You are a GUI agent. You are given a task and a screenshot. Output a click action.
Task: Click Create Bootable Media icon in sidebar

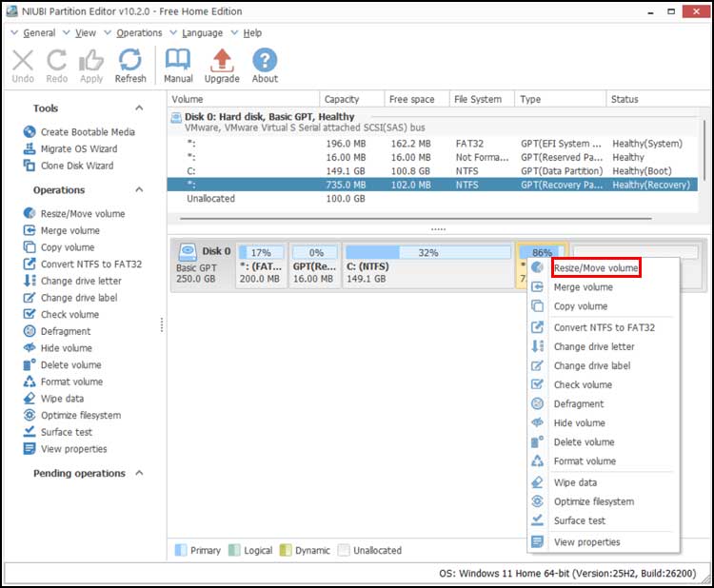tap(30, 132)
